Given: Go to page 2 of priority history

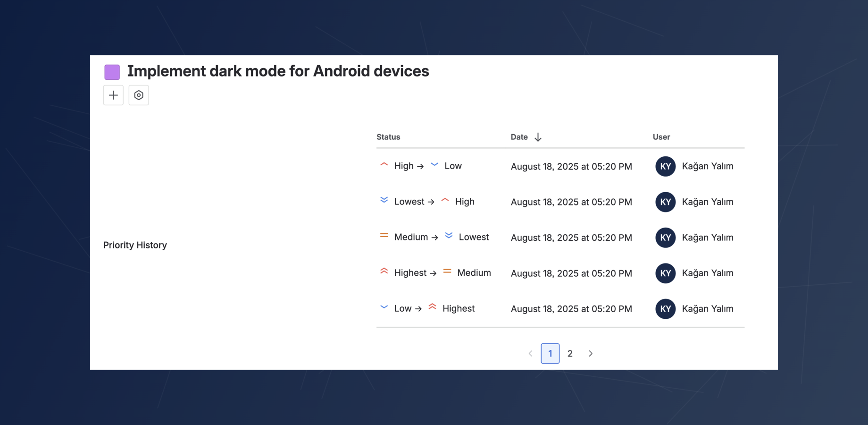Looking at the screenshot, I should [x=570, y=354].
